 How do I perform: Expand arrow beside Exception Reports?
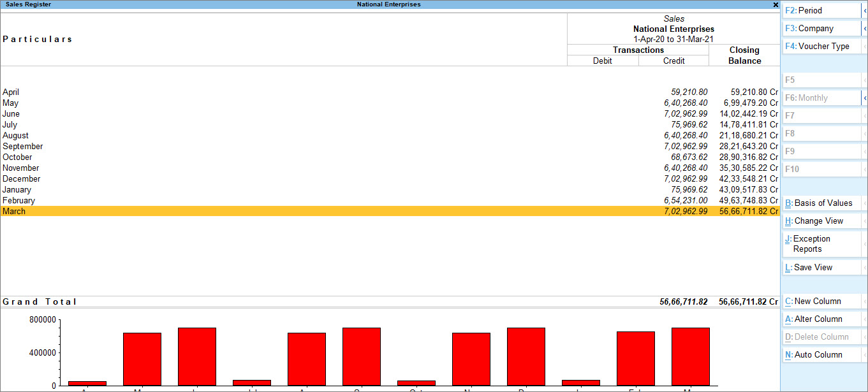click(864, 244)
